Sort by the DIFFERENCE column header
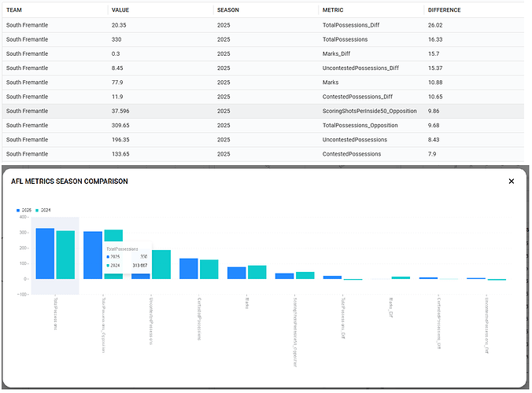Image resolution: width=532 pixels, height=393 pixels. [444, 10]
